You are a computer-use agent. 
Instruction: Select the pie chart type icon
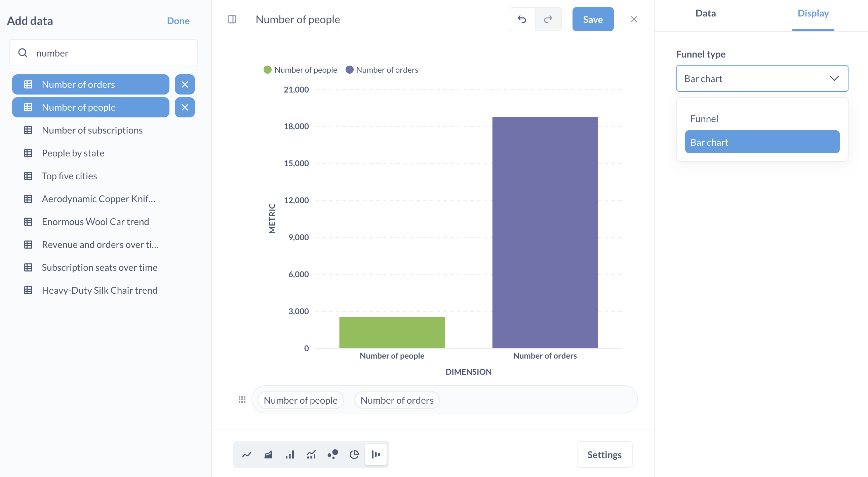[x=354, y=454]
